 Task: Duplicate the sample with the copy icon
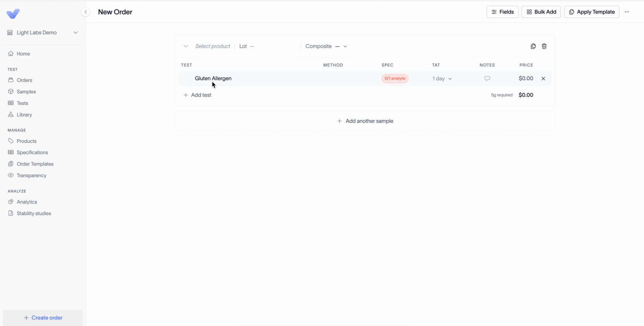[x=533, y=46]
